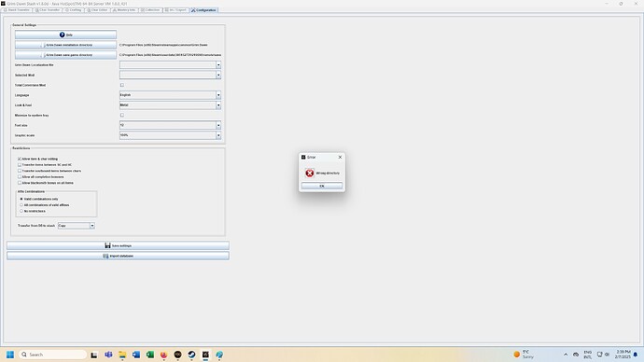The height and width of the screenshot is (362, 644).
Task: Click the Save settings button
Action: pyautogui.click(x=118, y=245)
